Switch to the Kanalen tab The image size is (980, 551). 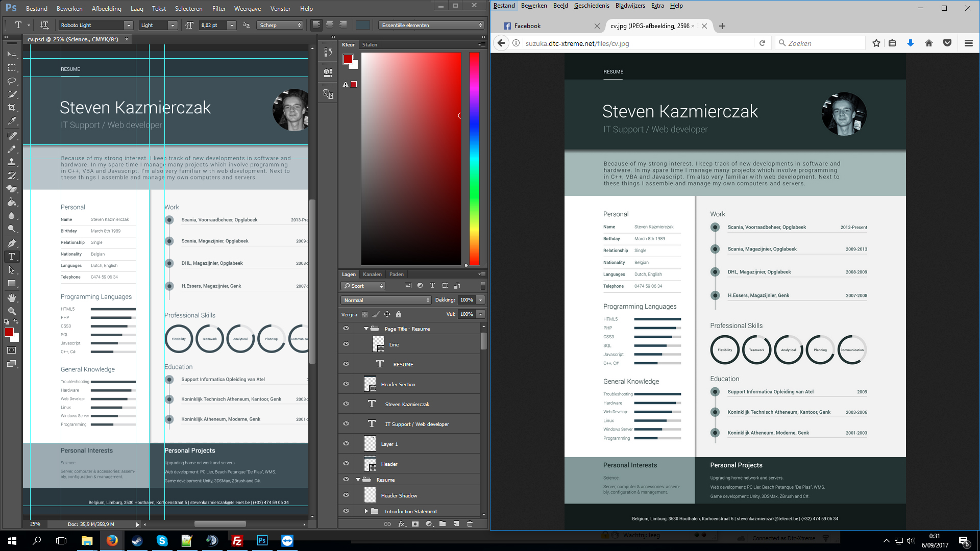pyautogui.click(x=372, y=274)
